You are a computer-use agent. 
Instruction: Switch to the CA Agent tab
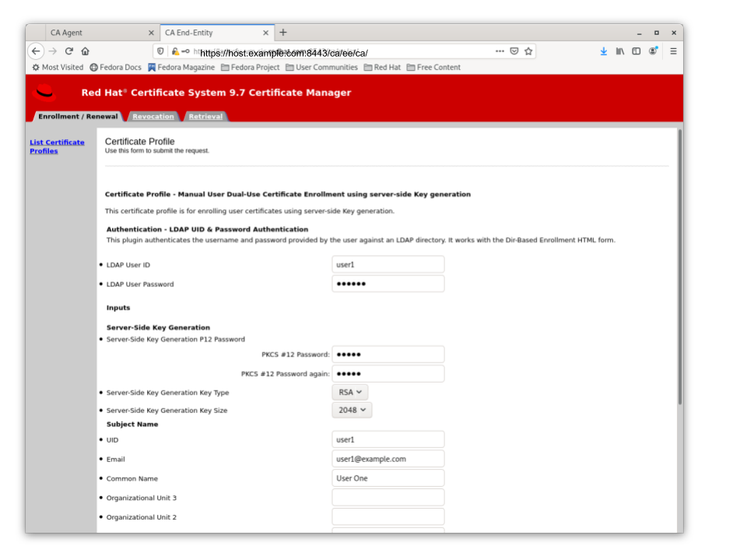(x=102, y=33)
